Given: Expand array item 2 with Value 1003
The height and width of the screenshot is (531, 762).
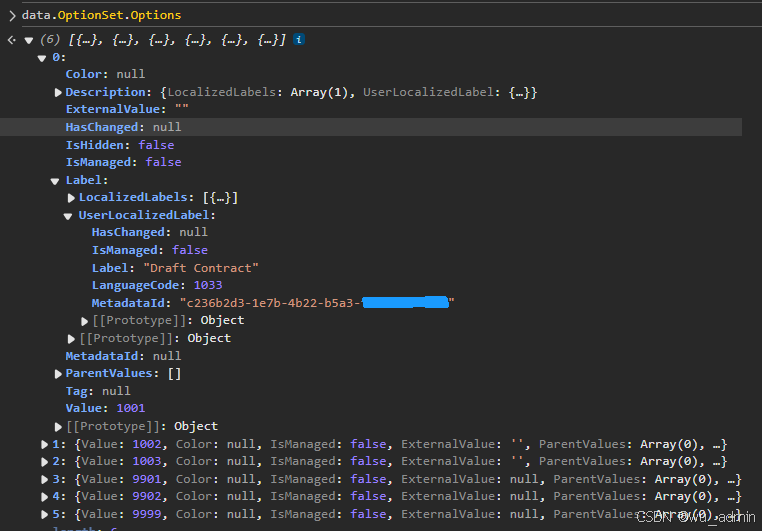Looking at the screenshot, I should click(44, 462).
